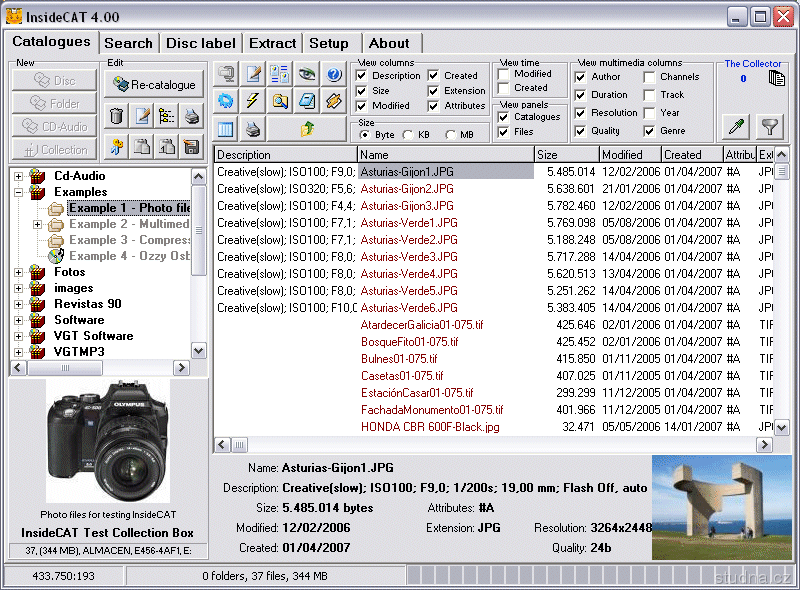Click the eye view icon

[x=306, y=74]
